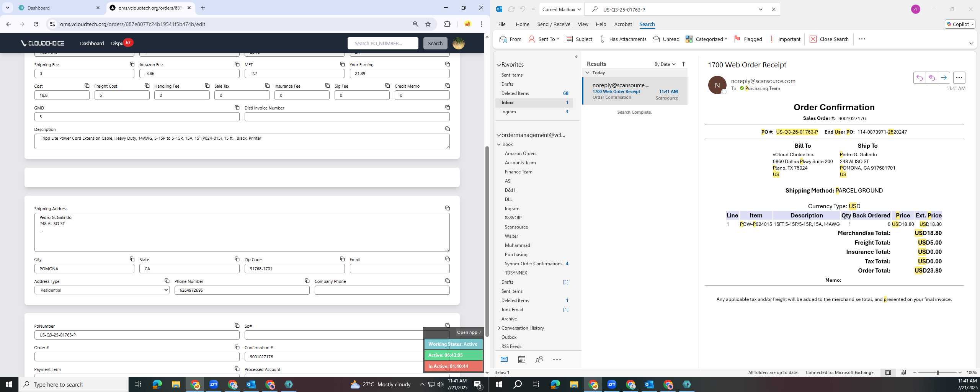Open the Send / Receive tab
Viewport: 980px width, 392px height.
pyautogui.click(x=554, y=24)
